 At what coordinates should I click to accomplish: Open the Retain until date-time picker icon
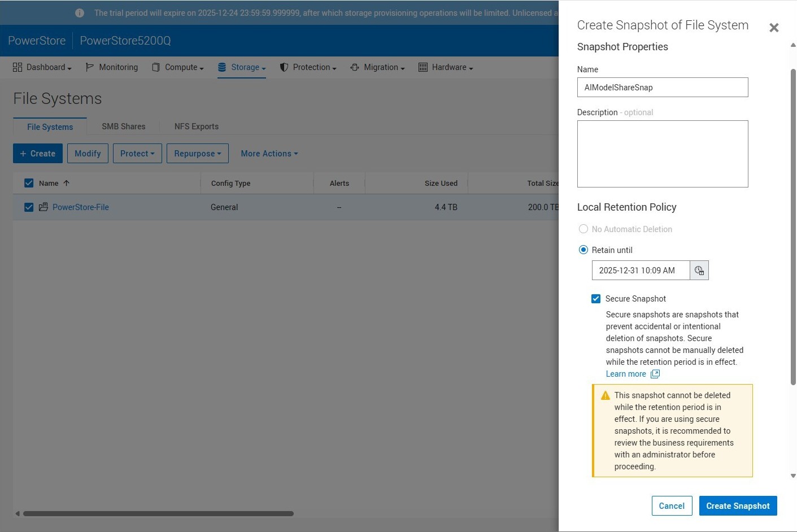pyautogui.click(x=699, y=271)
